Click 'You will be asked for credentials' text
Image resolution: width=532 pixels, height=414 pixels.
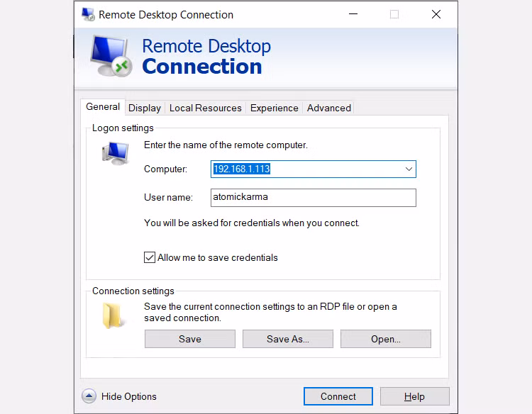252,223
